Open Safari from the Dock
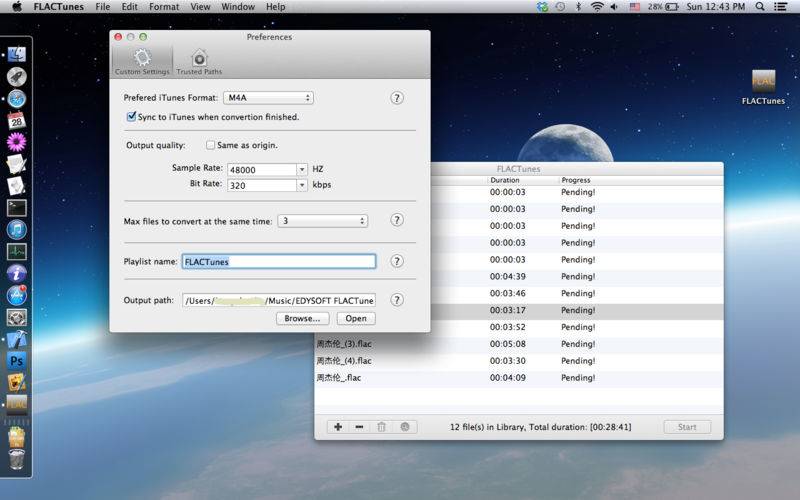The width and height of the screenshot is (800, 500). (x=16, y=98)
